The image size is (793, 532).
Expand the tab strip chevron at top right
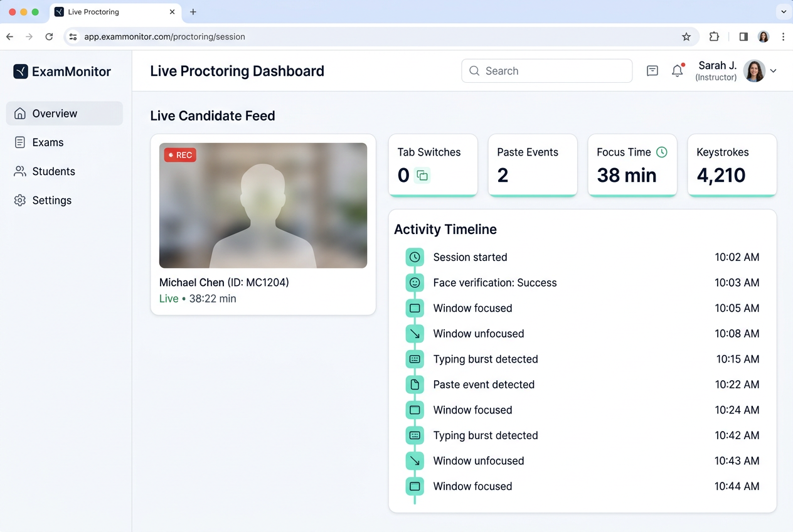point(783,11)
